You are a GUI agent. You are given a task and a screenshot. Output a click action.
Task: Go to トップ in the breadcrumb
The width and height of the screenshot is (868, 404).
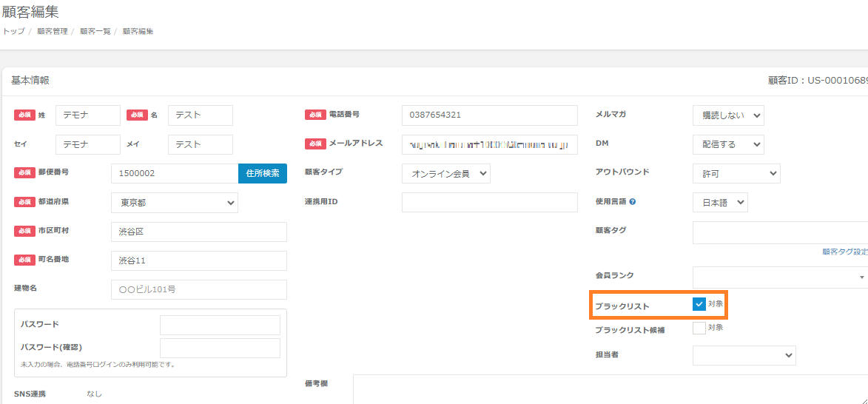click(x=13, y=31)
